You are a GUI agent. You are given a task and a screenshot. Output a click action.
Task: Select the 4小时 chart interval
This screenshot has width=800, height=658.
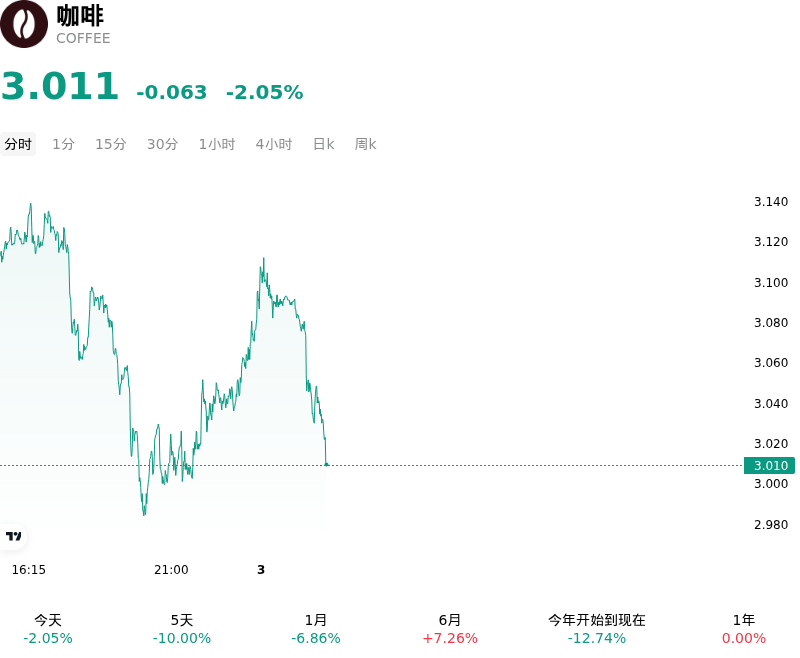pyautogui.click(x=273, y=144)
